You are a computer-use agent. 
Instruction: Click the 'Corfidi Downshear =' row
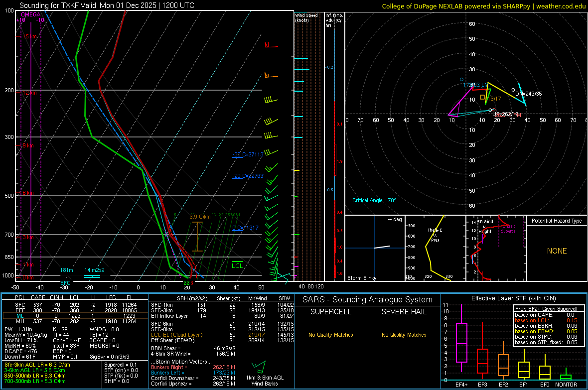click(x=193, y=378)
